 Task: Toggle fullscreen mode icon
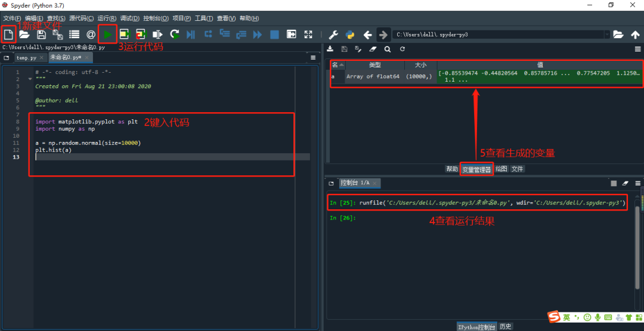tap(308, 35)
